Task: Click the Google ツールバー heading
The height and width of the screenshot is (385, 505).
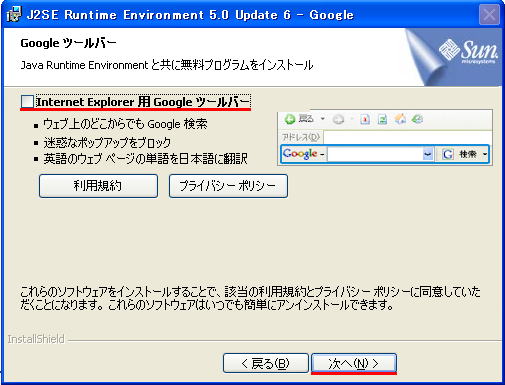Action: (x=68, y=43)
